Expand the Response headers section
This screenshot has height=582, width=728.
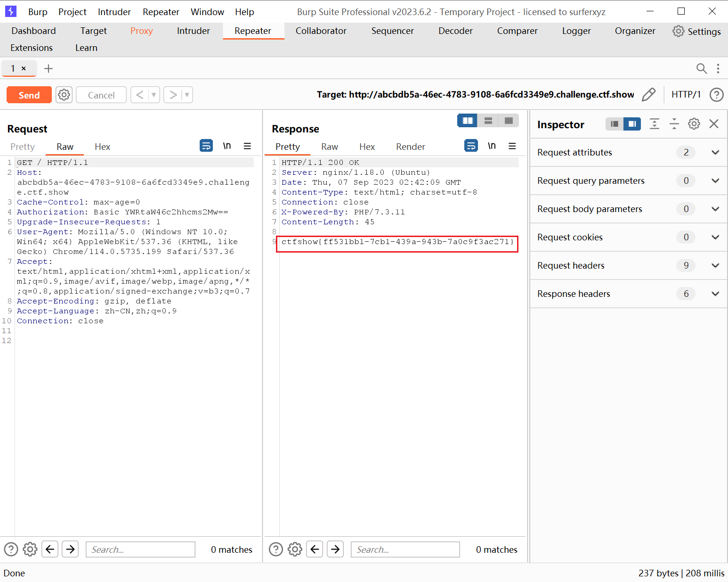[715, 294]
